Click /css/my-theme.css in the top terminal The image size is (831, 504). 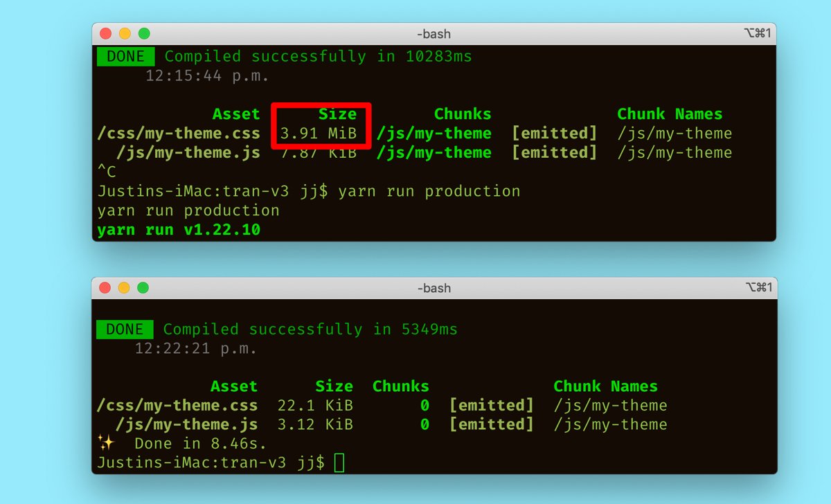point(179,134)
